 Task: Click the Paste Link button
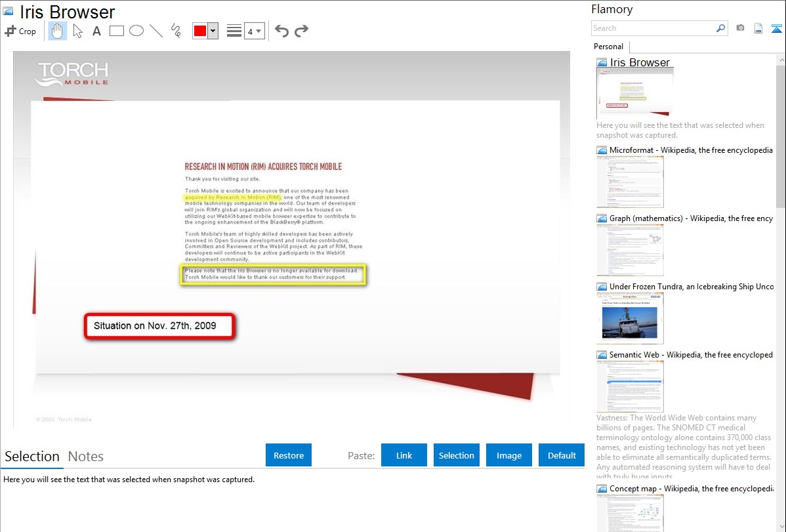coord(404,455)
